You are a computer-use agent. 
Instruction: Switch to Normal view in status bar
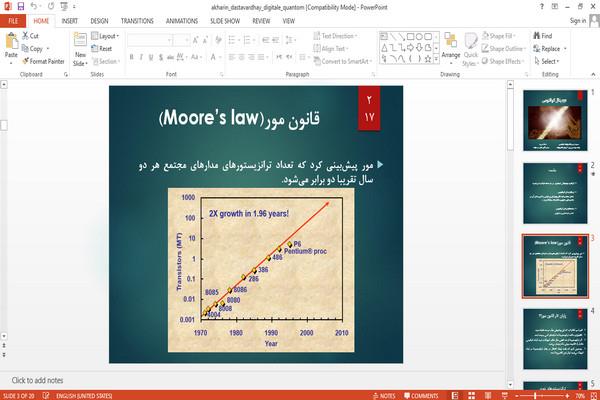[x=455, y=395]
